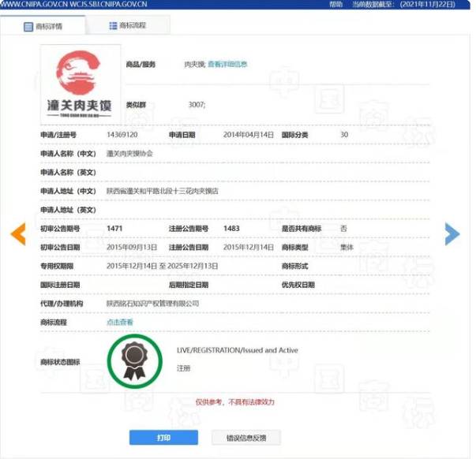Click the LIVE/REGISTRATION status text

(x=238, y=350)
